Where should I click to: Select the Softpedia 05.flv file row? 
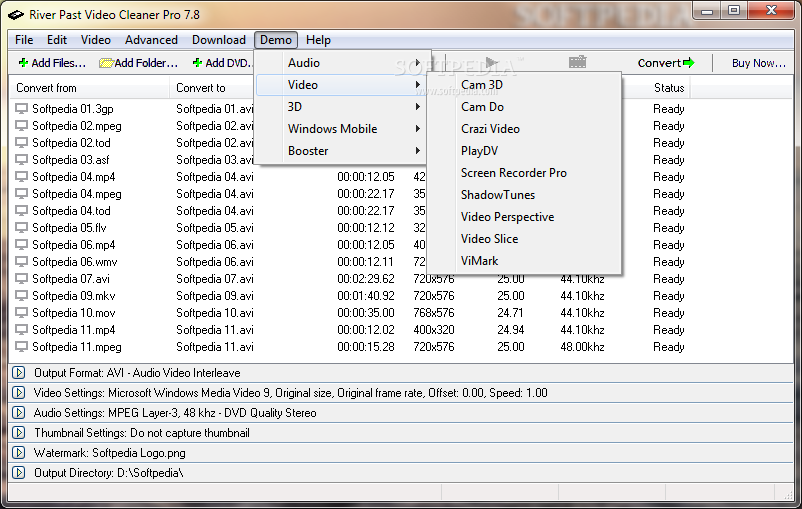(x=69, y=228)
